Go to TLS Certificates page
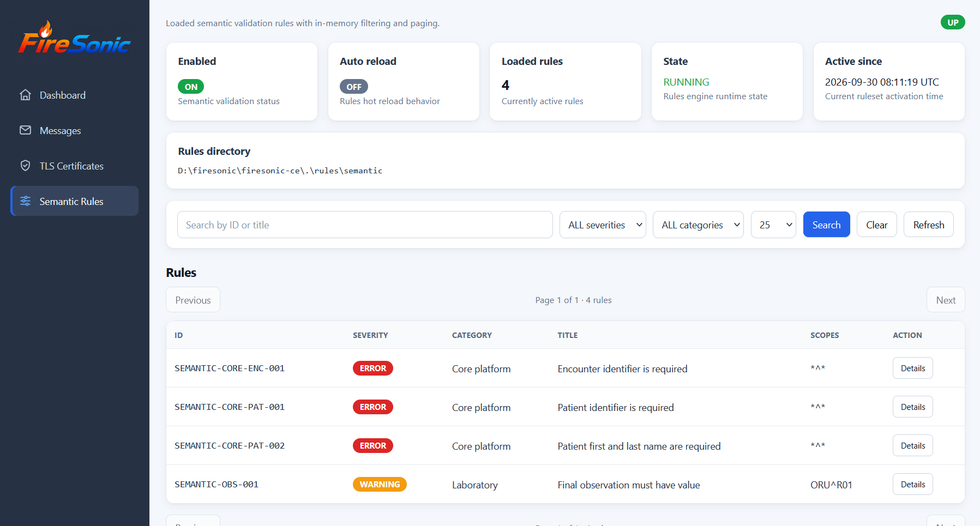 click(x=74, y=166)
